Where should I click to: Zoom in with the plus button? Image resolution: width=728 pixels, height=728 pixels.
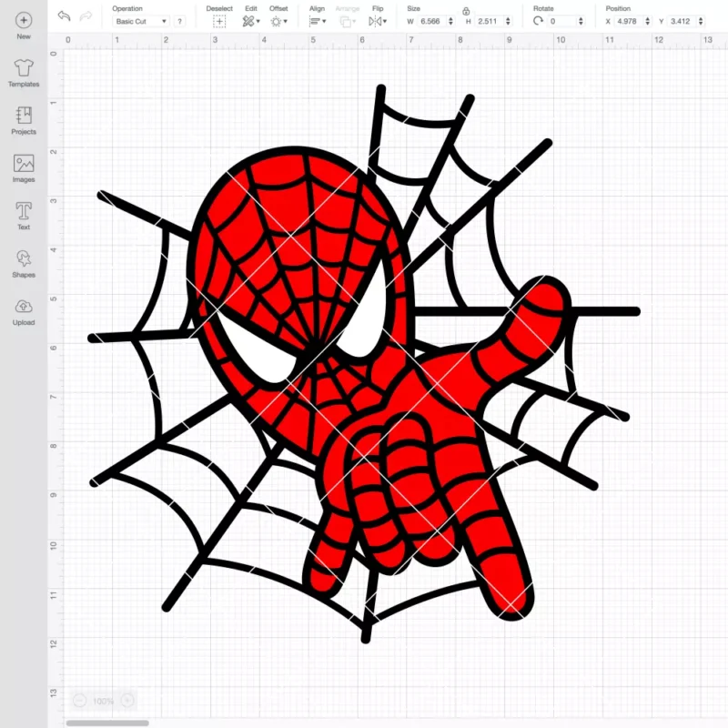pos(126,700)
